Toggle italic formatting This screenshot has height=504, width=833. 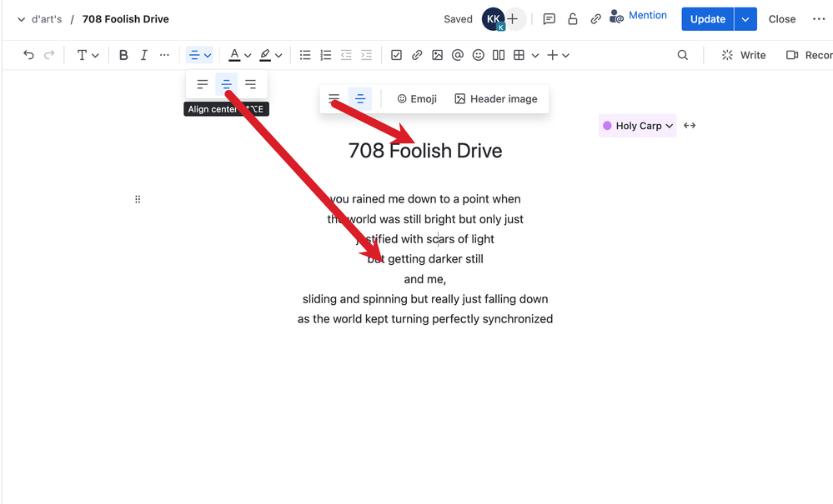143,55
